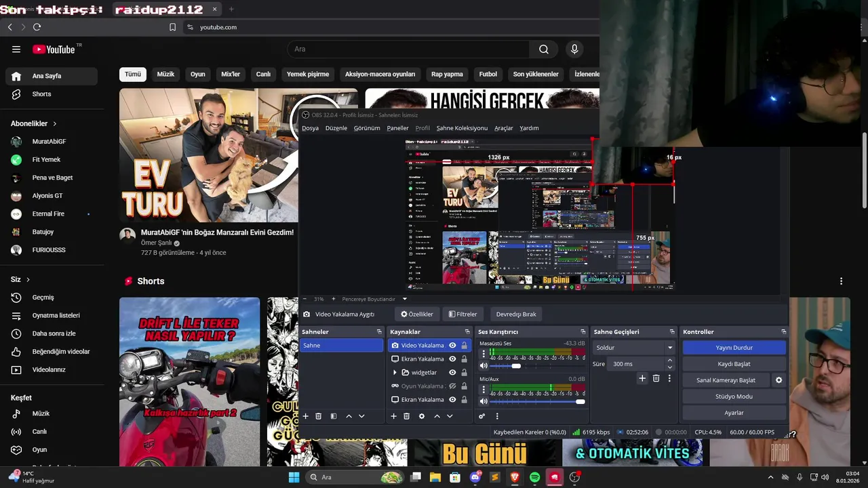Viewport: 868px width, 488px height.
Task: Click the Devredışı Bırak button
Action: pyautogui.click(x=516, y=314)
